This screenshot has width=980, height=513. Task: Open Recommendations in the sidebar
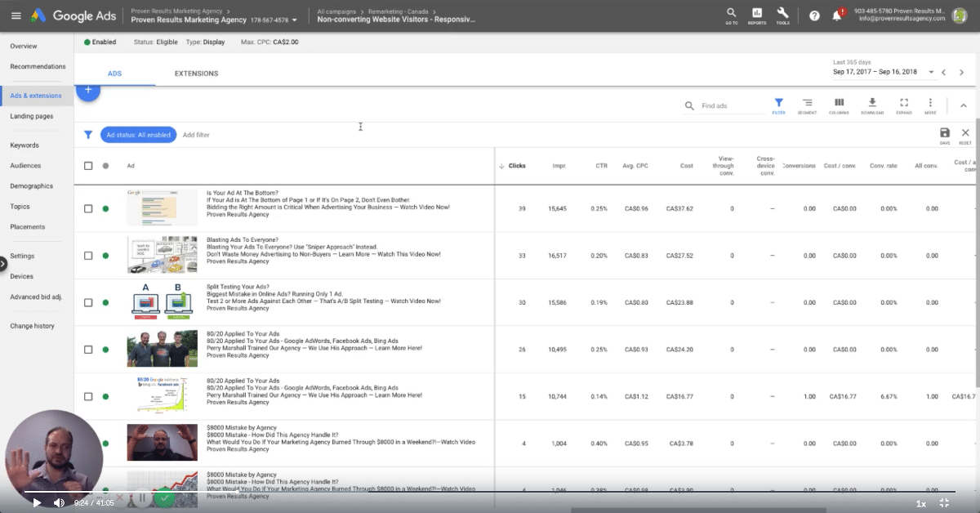coord(38,66)
